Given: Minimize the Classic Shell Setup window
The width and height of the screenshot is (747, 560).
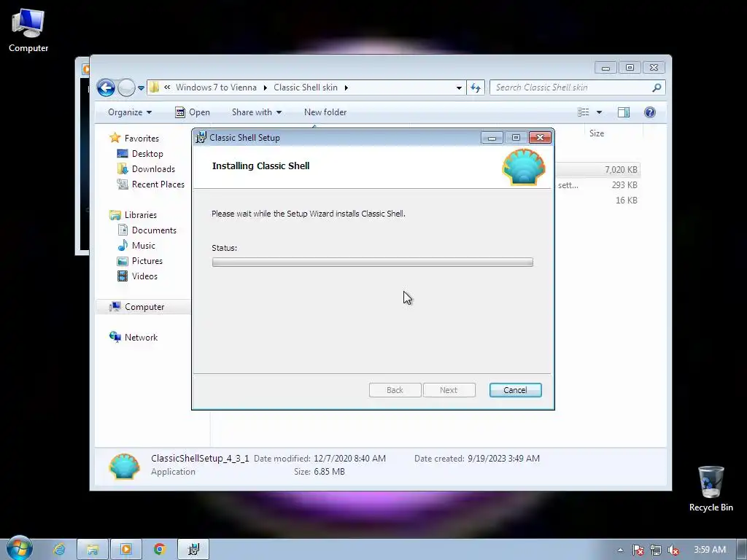Looking at the screenshot, I should [492, 138].
